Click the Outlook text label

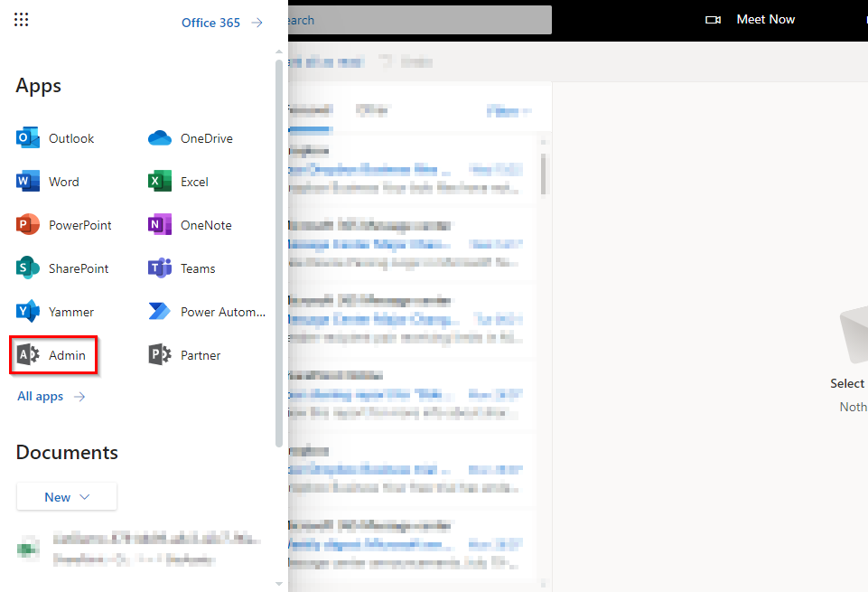pos(71,138)
